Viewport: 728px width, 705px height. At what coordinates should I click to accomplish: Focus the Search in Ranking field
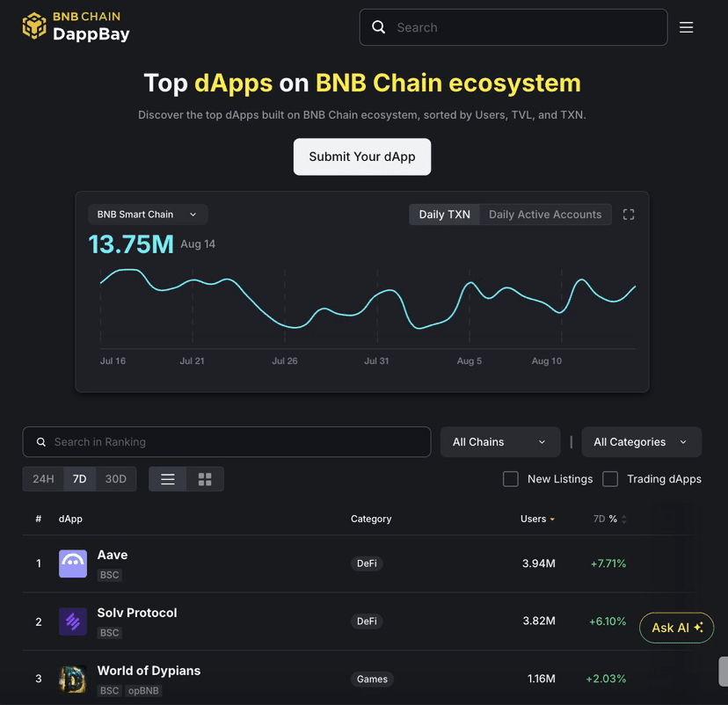[227, 442]
